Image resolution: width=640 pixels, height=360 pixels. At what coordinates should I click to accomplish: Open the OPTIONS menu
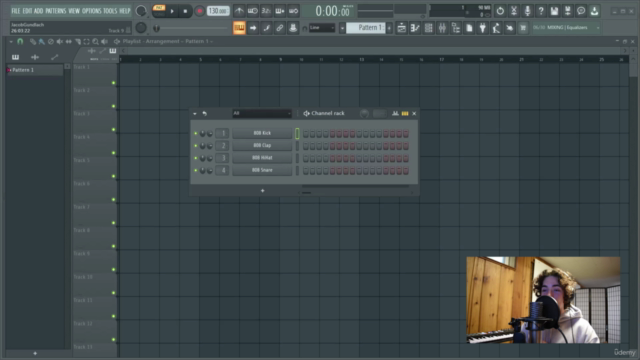pos(91,11)
